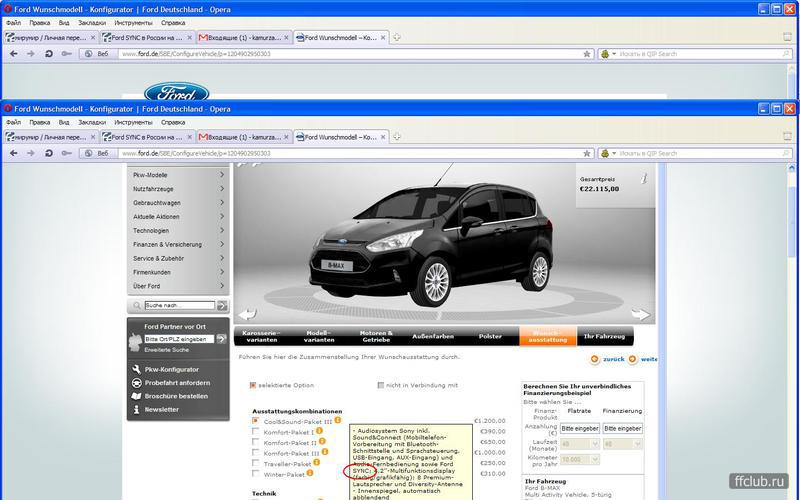The image size is (800, 500).
Task: Switch to Polster configurator tab
Action: tap(490, 336)
